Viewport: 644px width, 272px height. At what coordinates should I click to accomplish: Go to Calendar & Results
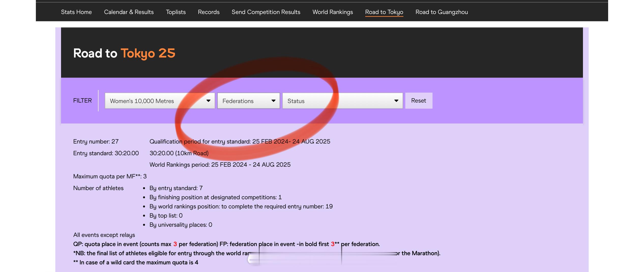129,12
